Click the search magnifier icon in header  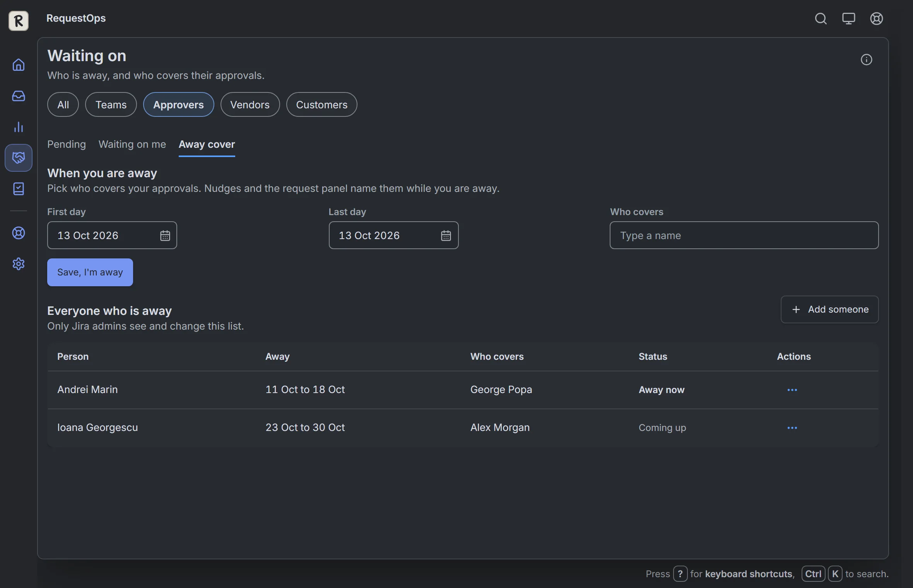click(821, 19)
